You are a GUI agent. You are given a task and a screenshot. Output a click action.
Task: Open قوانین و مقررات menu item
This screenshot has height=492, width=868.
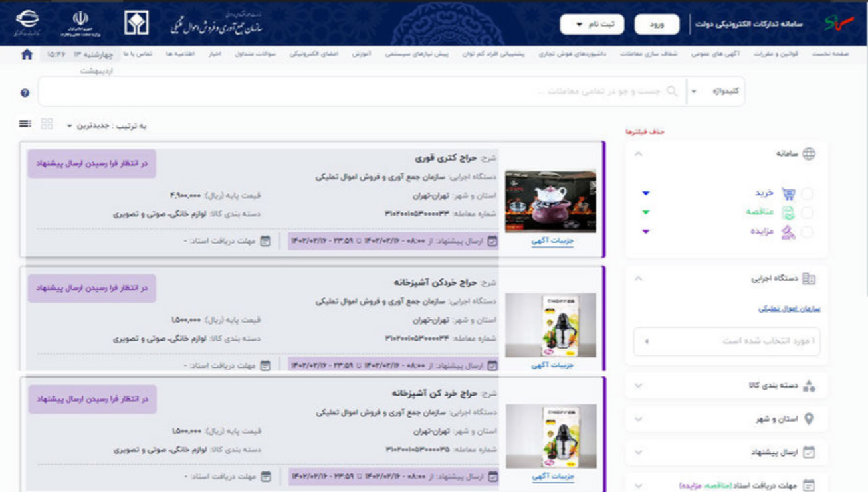776,54
